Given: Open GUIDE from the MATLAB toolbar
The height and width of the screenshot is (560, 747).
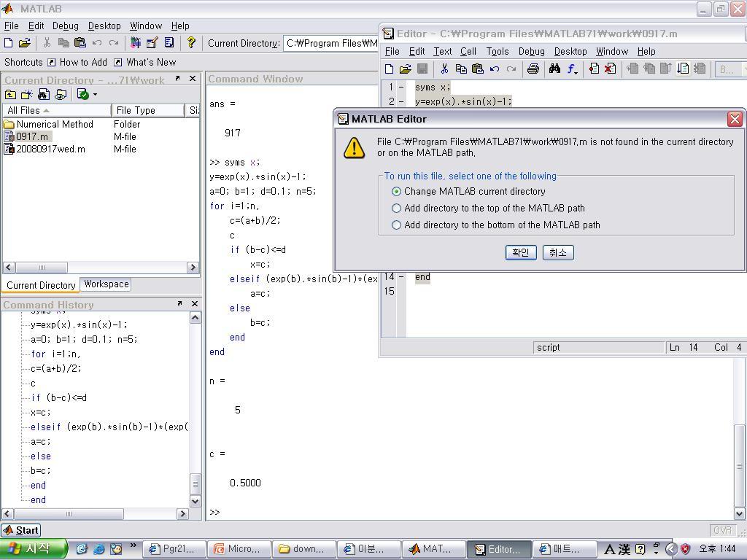Looking at the screenshot, I should tap(152, 43).
